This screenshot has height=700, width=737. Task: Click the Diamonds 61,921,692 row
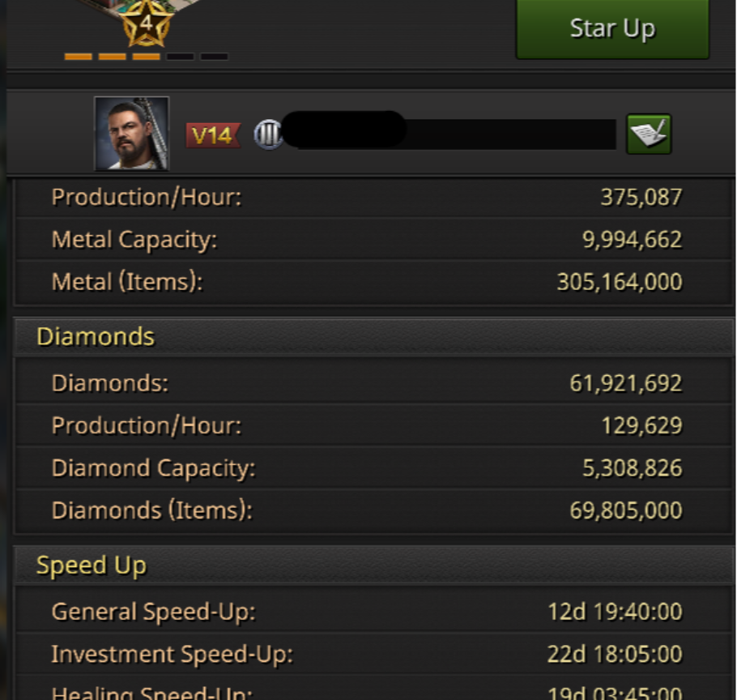tap(367, 383)
